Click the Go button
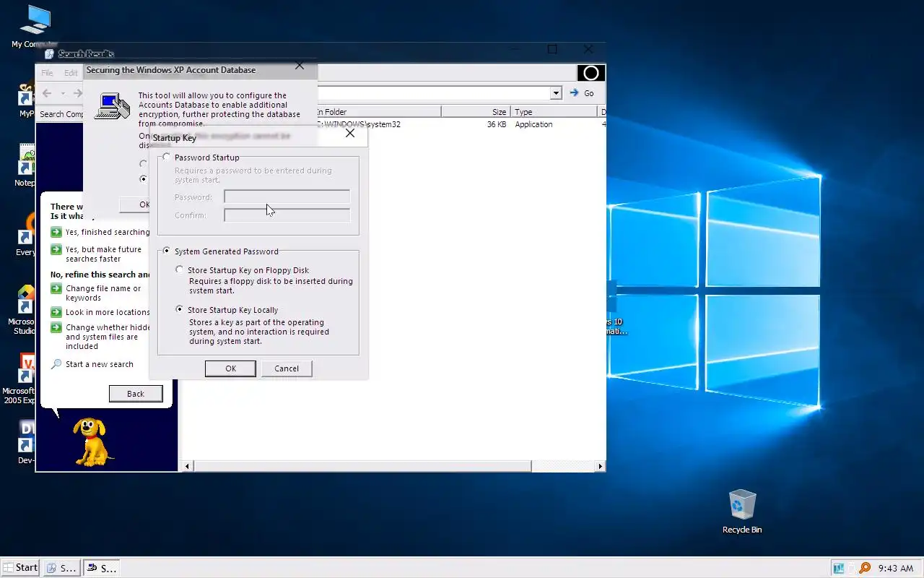Image resolution: width=924 pixels, height=578 pixels. coord(582,93)
